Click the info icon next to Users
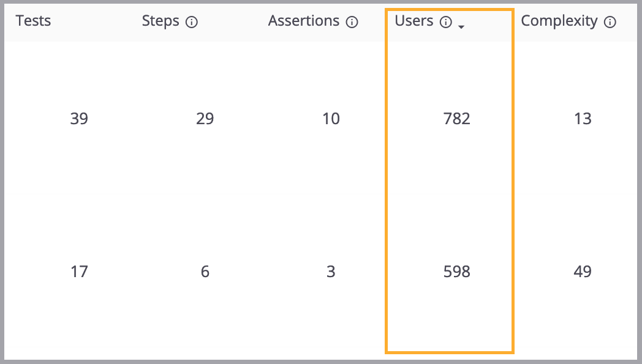The width and height of the screenshot is (642, 364). [x=445, y=21]
